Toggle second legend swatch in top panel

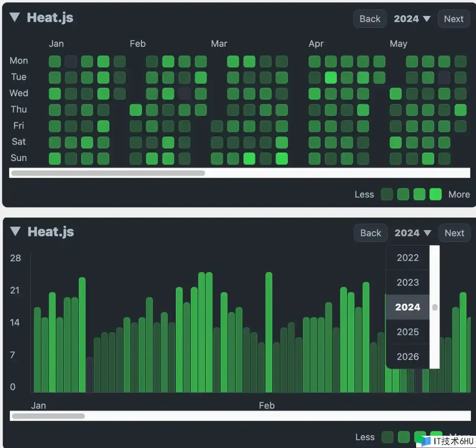403,194
